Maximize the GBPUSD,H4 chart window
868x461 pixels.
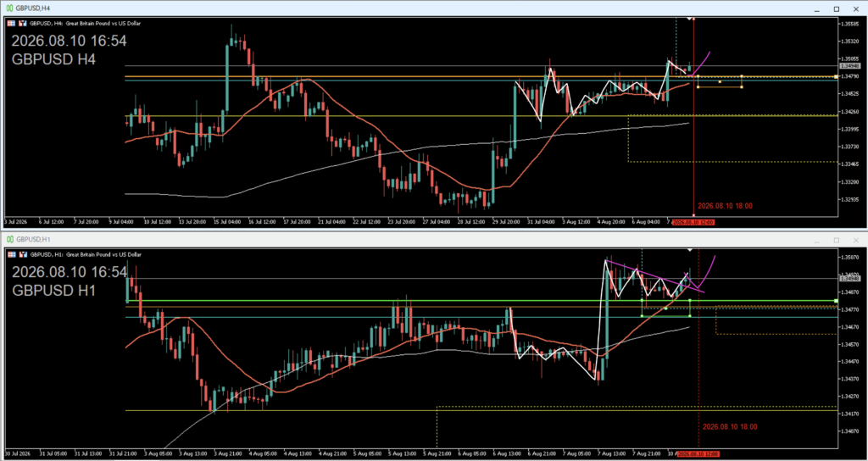pos(837,8)
